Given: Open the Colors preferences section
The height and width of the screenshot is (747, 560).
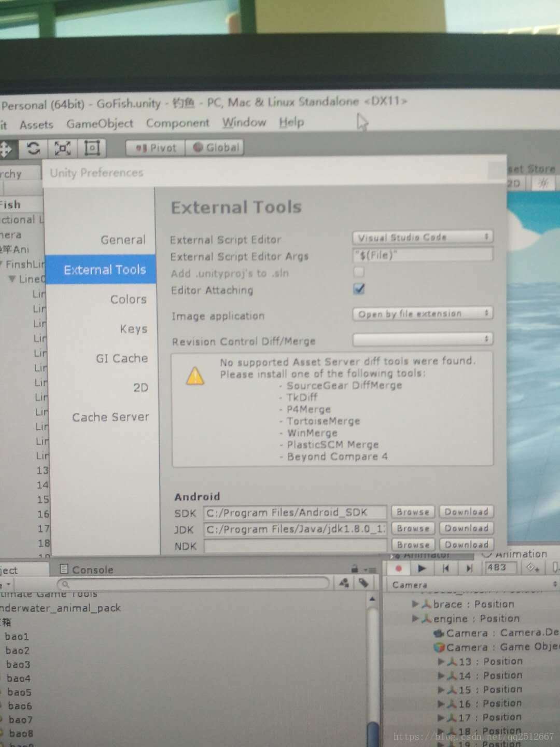Looking at the screenshot, I should (x=128, y=299).
